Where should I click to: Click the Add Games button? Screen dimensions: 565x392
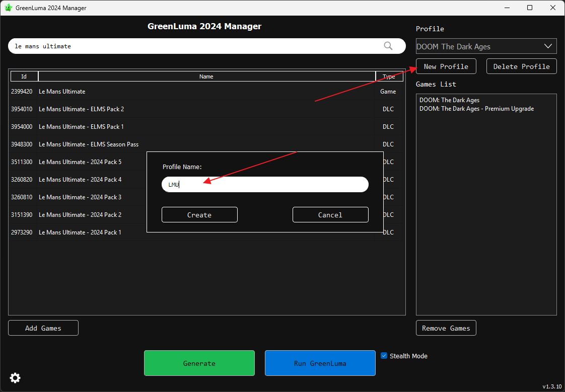pyautogui.click(x=43, y=328)
